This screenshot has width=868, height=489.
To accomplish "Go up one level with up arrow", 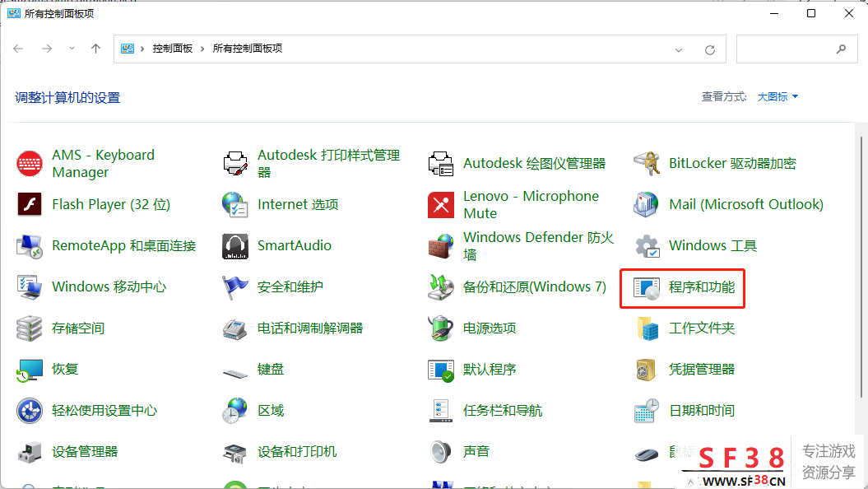I will (x=95, y=49).
